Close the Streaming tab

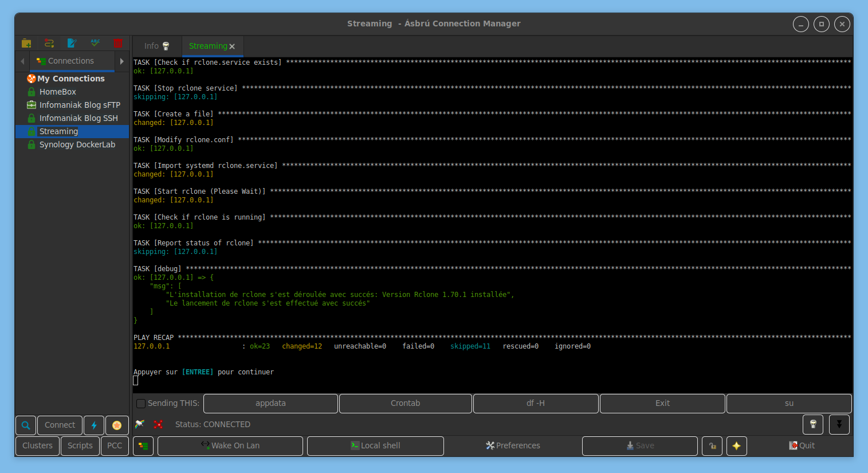(232, 46)
